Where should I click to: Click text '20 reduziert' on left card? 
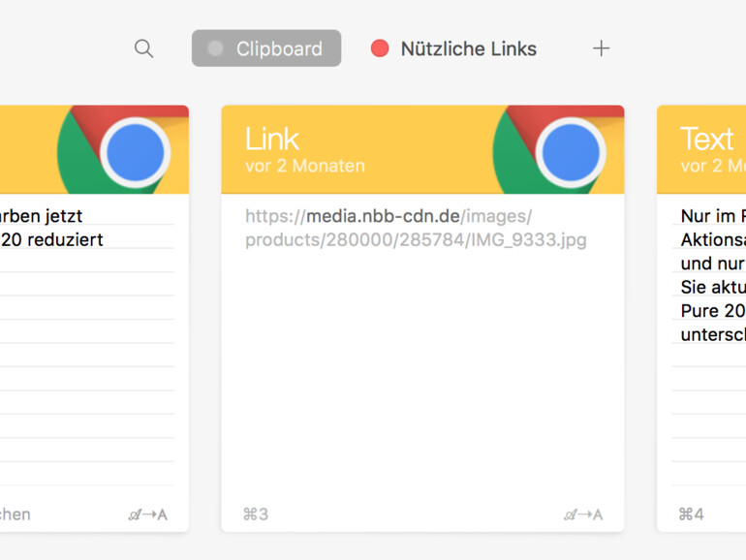point(51,240)
